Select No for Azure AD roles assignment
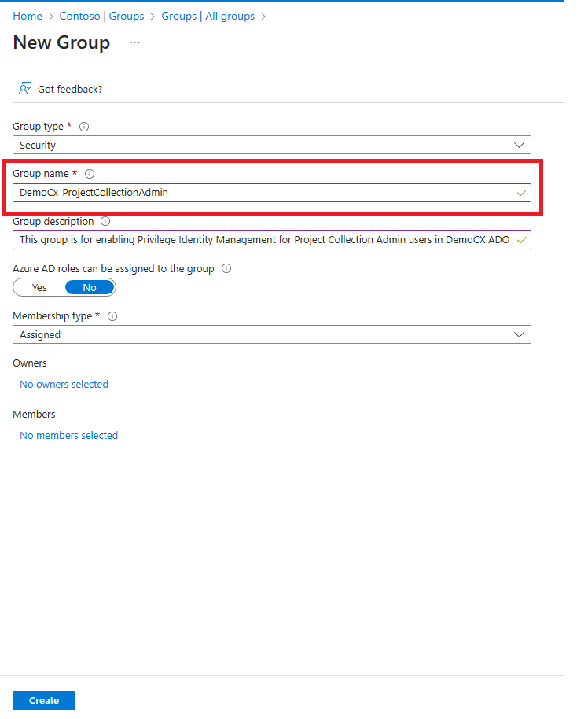This screenshot has height=719, width=588. click(90, 288)
